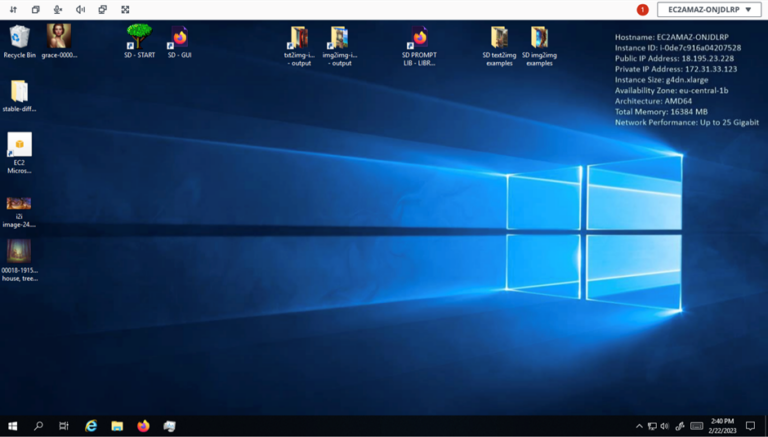The width and height of the screenshot is (768, 437).
Task: Open the SD - START desktop shortcut
Action: (x=139, y=37)
